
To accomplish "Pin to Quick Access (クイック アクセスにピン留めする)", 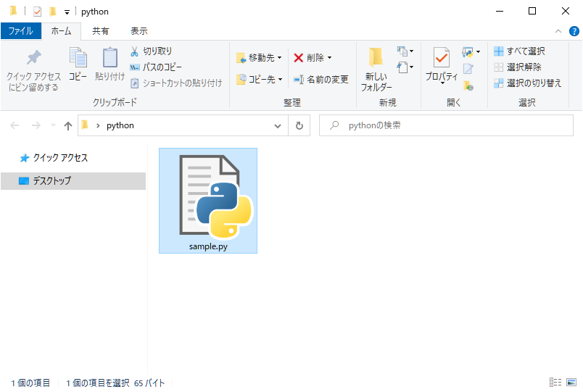I will click(x=33, y=71).
